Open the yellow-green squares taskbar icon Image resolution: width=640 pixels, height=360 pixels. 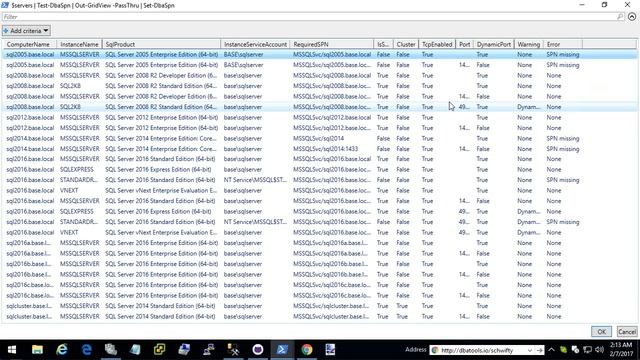[160, 350]
